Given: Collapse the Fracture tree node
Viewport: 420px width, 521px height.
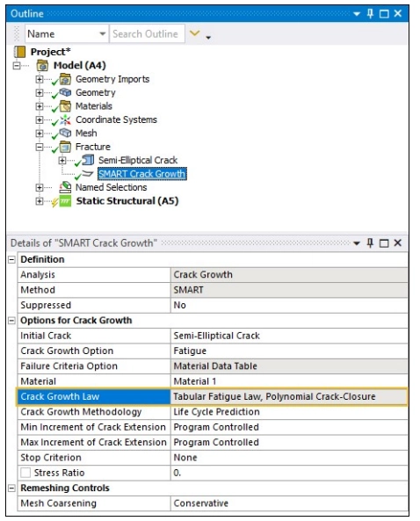Looking at the screenshot, I should tap(40, 147).
